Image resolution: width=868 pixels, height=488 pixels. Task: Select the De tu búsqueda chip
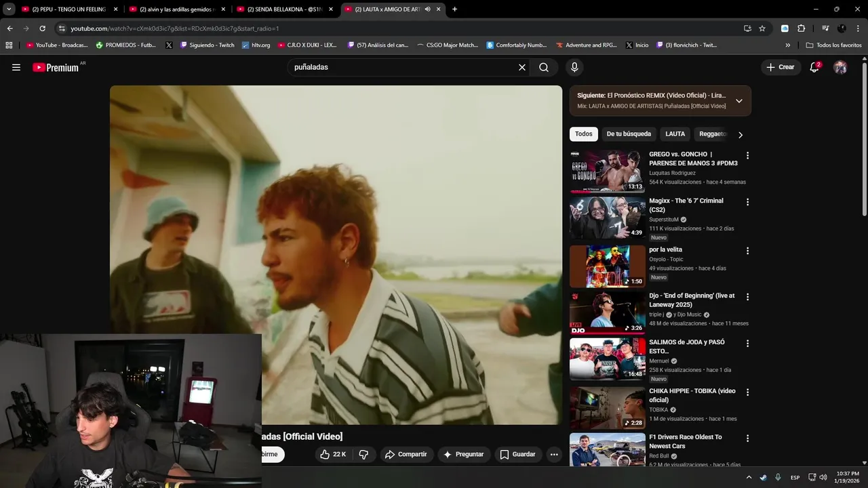coord(629,134)
